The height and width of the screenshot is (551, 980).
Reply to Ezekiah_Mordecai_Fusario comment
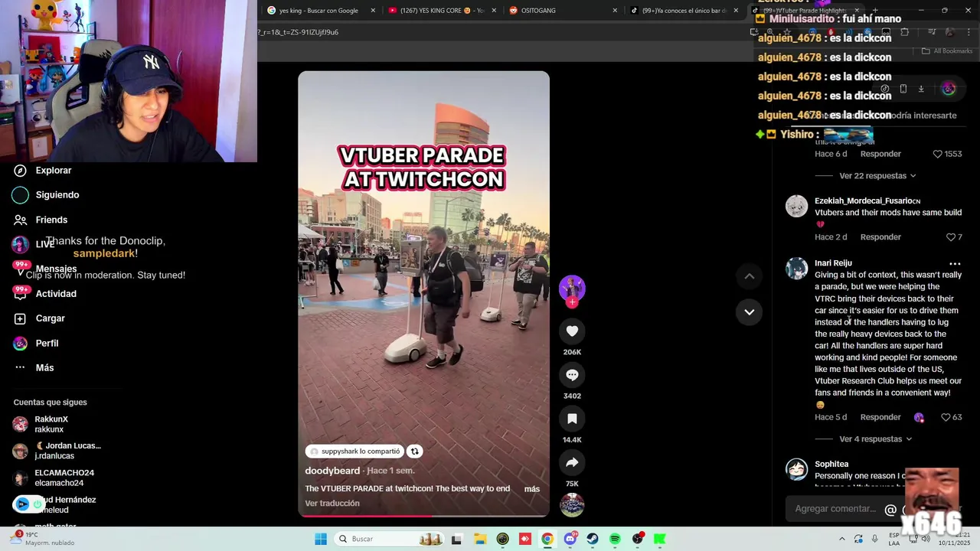point(880,237)
